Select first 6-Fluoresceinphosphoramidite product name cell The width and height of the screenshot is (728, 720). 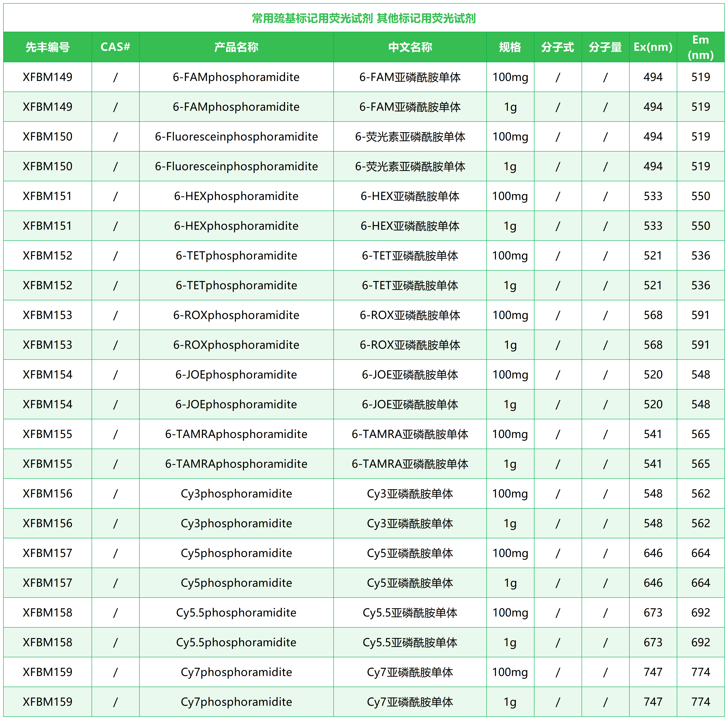tap(236, 136)
